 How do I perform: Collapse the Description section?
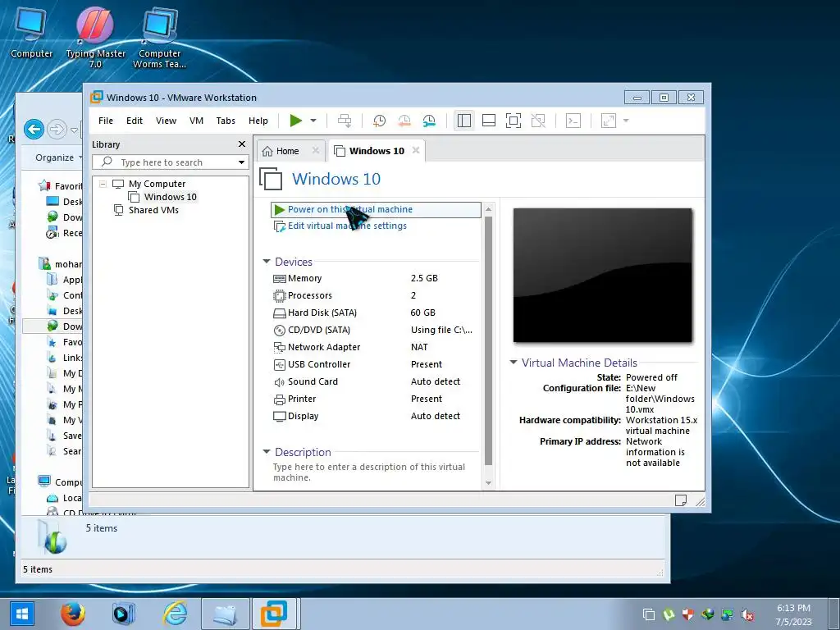pyautogui.click(x=267, y=452)
